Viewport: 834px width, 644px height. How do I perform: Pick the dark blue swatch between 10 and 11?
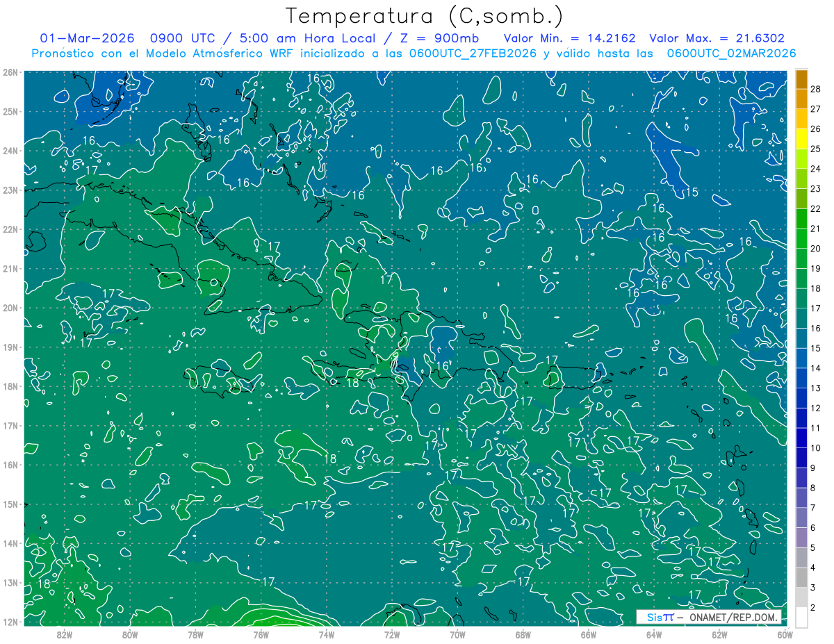[x=801, y=438]
